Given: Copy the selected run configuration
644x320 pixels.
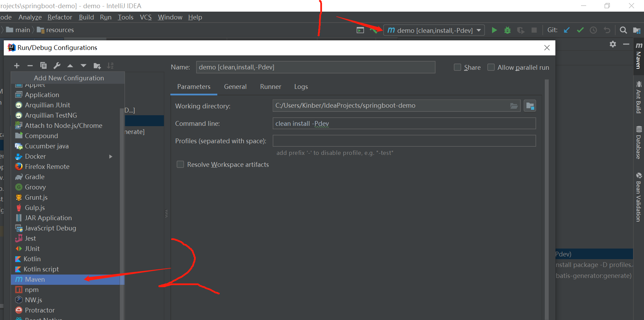Looking at the screenshot, I should click(43, 66).
